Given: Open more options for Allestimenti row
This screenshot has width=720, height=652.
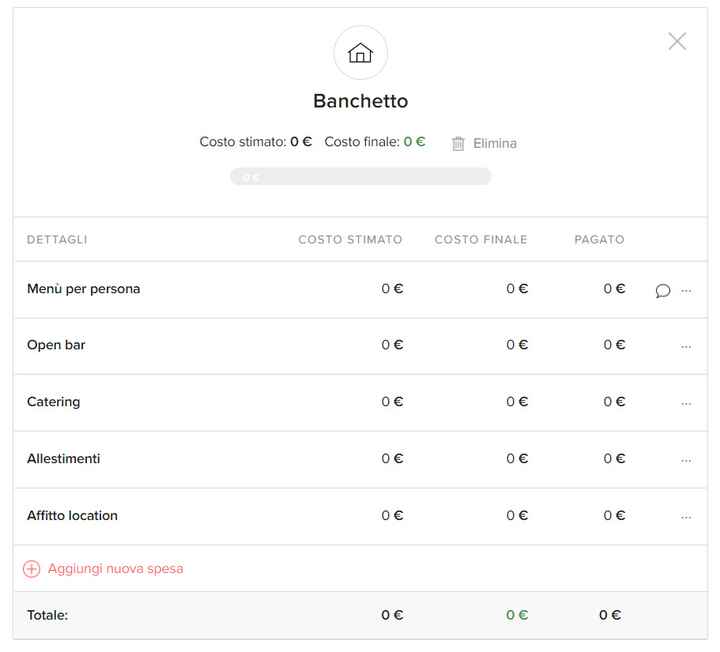Looking at the screenshot, I should (686, 461).
